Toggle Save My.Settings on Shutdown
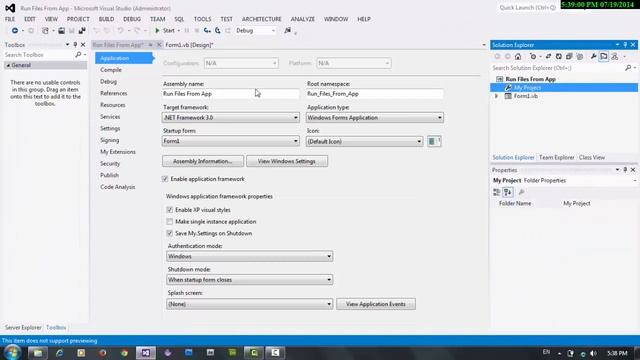The width and height of the screenshot is (640, 360). tap(170, 233)
